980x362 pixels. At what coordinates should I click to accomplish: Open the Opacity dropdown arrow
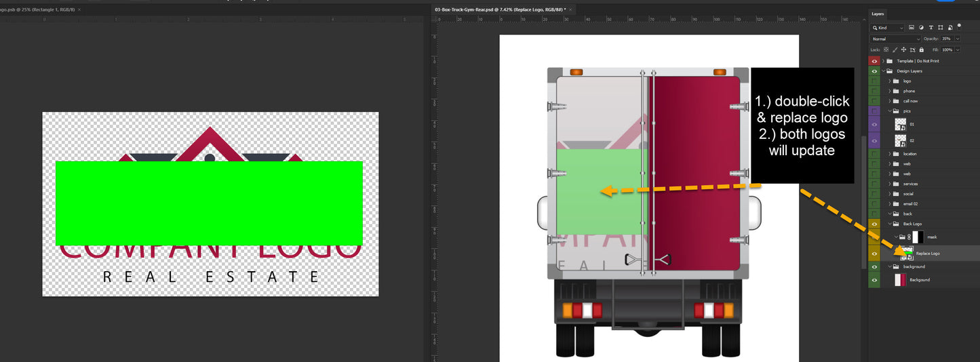957,39
